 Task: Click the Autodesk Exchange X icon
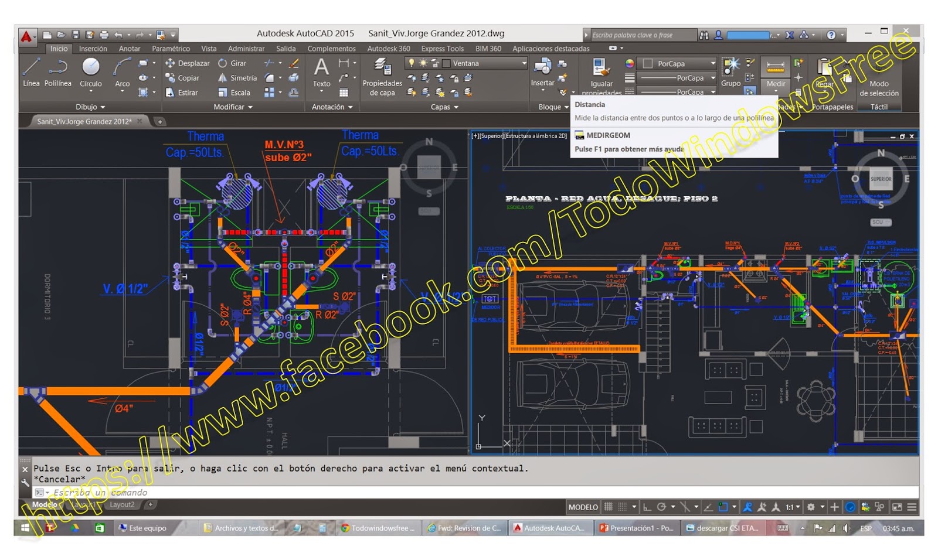[x=790, y=35]
